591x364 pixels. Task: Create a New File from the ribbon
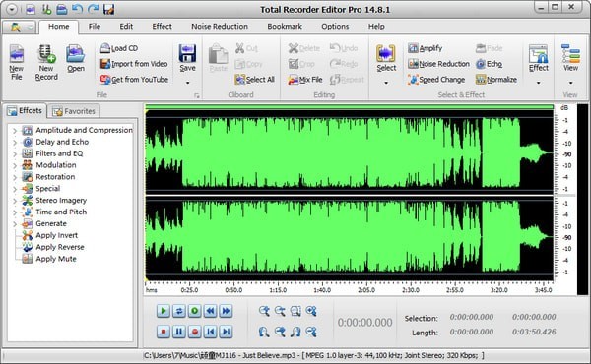[x=16, y=62]
